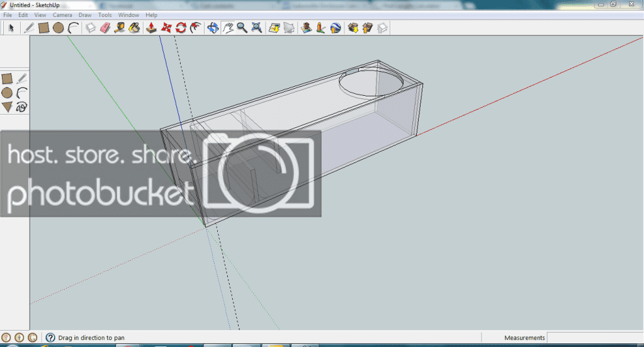Select the Zoom magnifier tool
This screenshot has height=347, width=644.
pyautogui.click(x=242, y=28)
